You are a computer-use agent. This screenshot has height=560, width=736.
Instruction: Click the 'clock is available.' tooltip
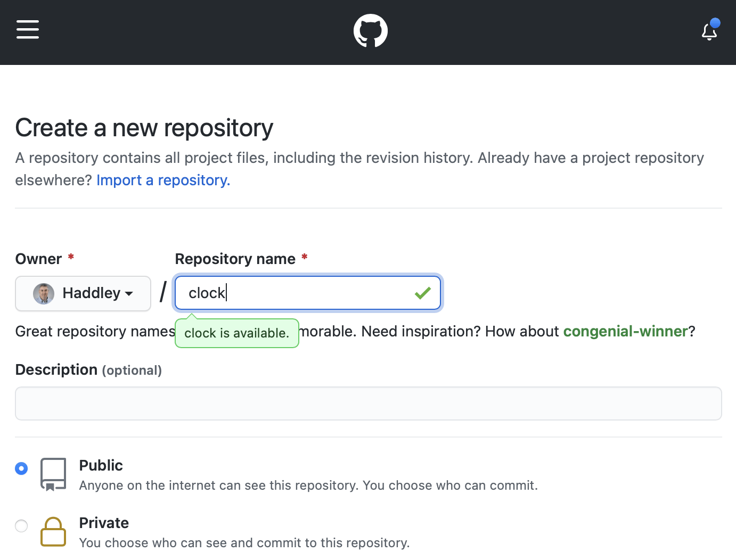pyautogui.click(x=236, y=333)
